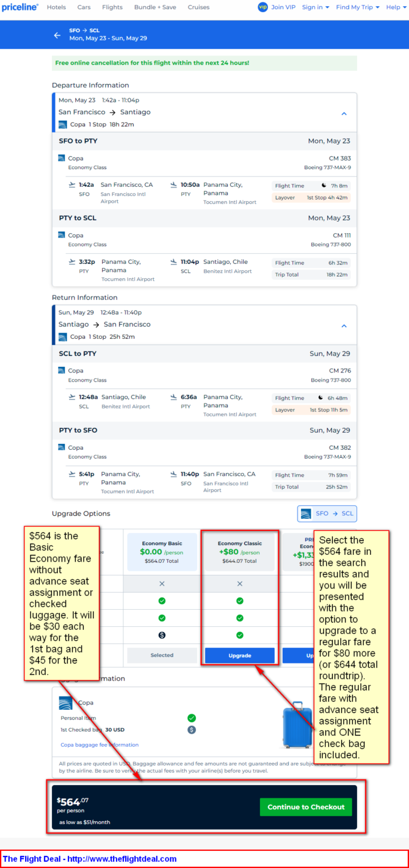
Task: Click dollar fee icon in Economy Basic column
Action: point(162,635)
